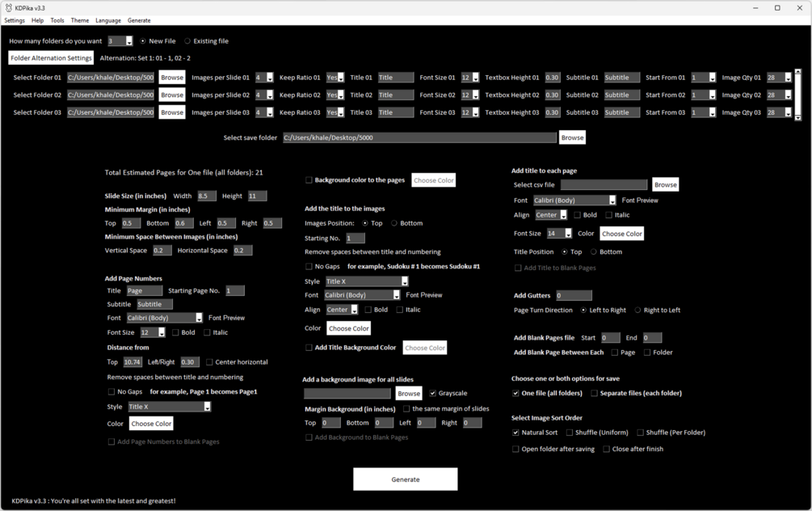This screenshot has height=511, width=812.
Task: Toggle Bold for the page number font
Action: pos(175,332)
